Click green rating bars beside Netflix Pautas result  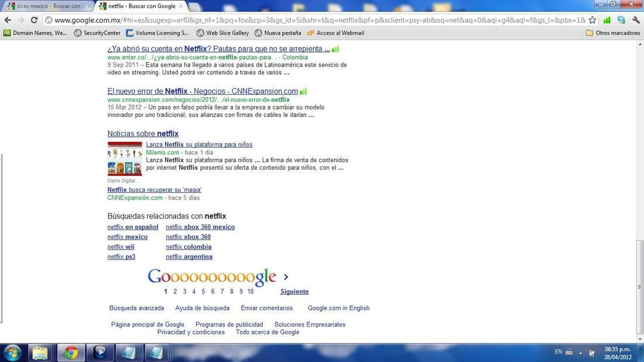pos(335,49)
